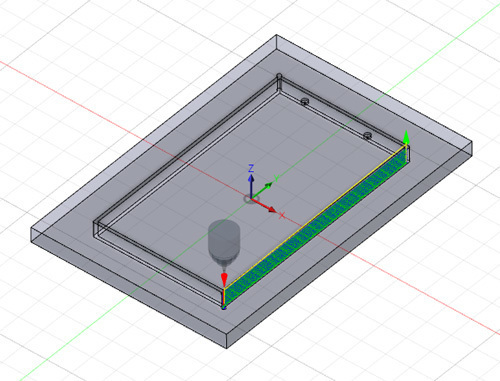Select the red toolpath entry arrow
500x381 pixels.
(x=224, y=279)
